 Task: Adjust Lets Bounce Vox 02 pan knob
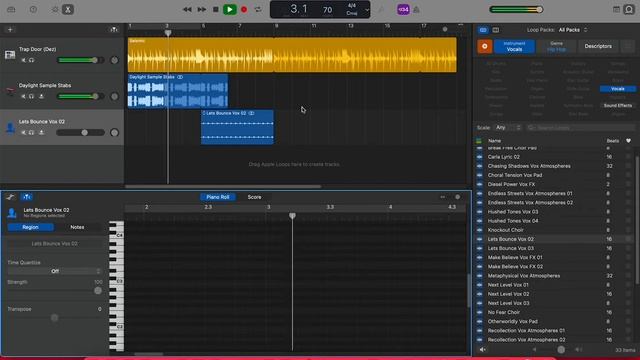coord(114,133)
